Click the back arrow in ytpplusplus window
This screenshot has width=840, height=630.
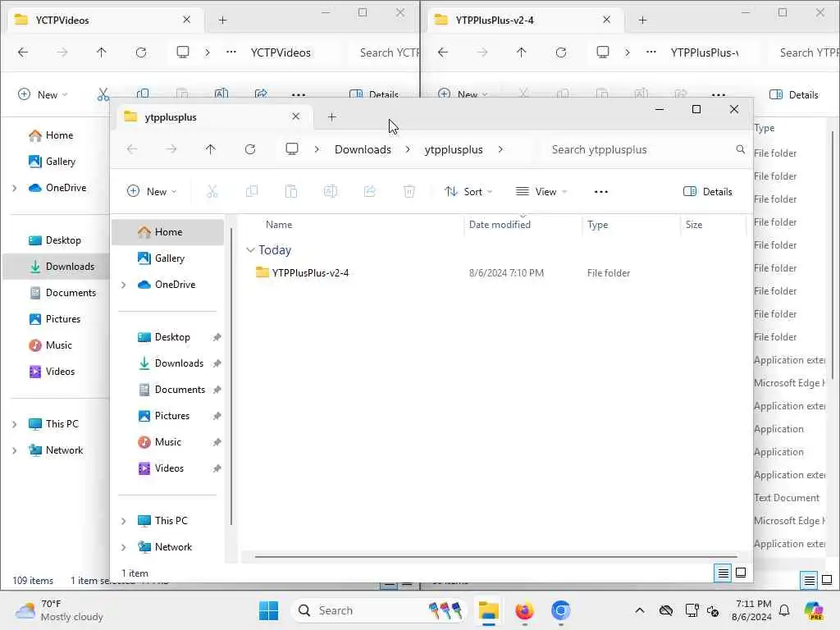click(132, 149)
